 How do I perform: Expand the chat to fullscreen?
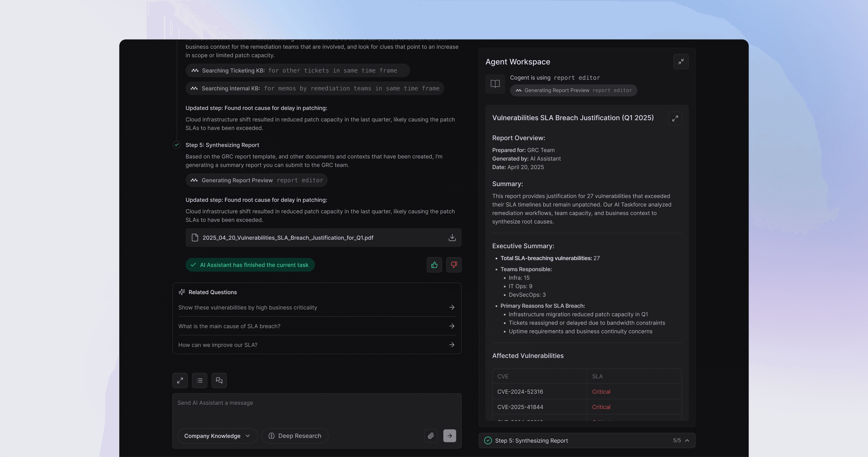tap(180, 380)
